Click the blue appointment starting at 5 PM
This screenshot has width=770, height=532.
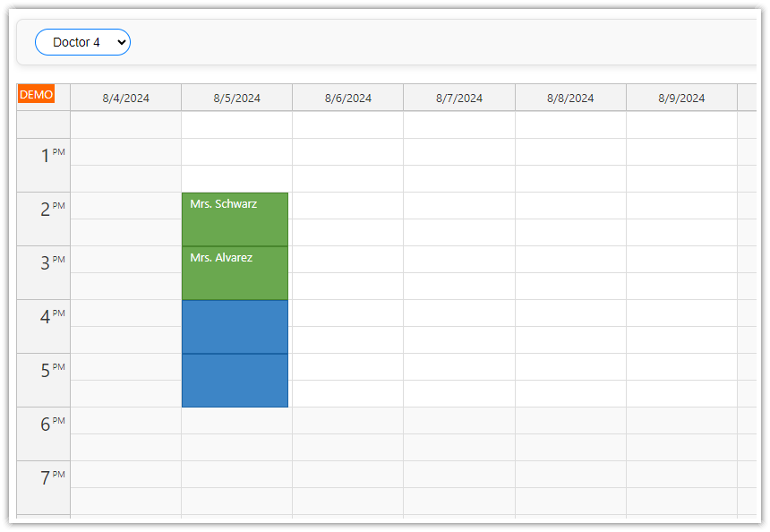(x=235, y=381)
